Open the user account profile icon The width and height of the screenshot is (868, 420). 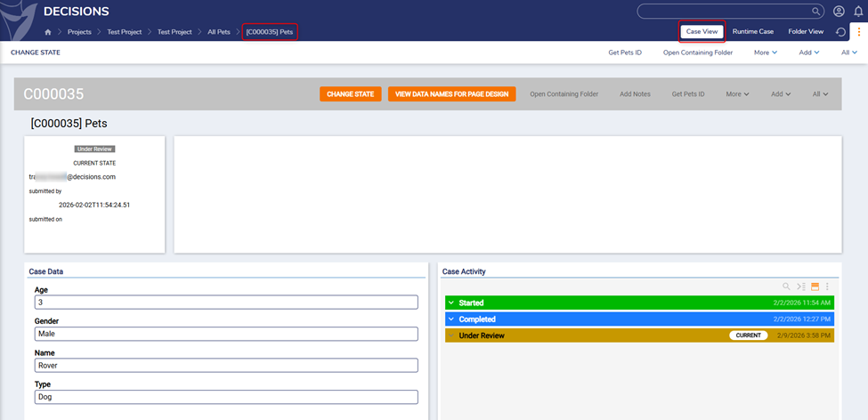839,11
